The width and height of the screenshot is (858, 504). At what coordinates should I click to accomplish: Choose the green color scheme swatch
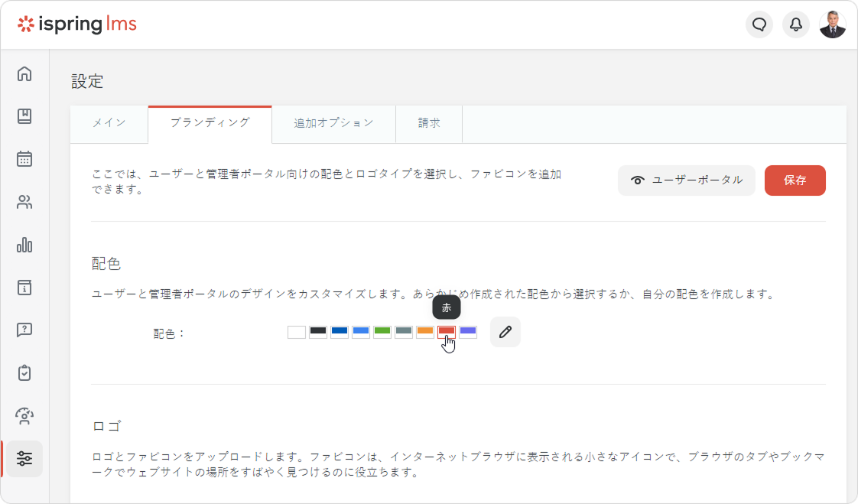coord(382,332)
